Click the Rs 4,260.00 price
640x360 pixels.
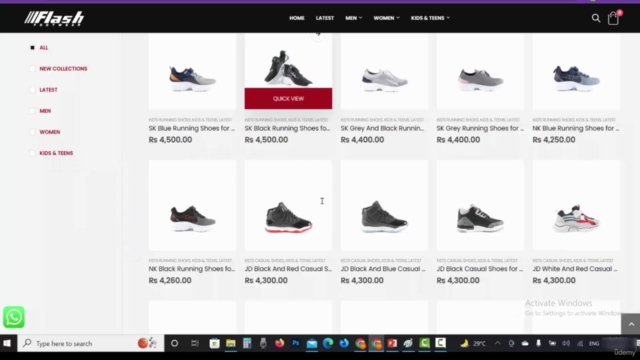170,280
